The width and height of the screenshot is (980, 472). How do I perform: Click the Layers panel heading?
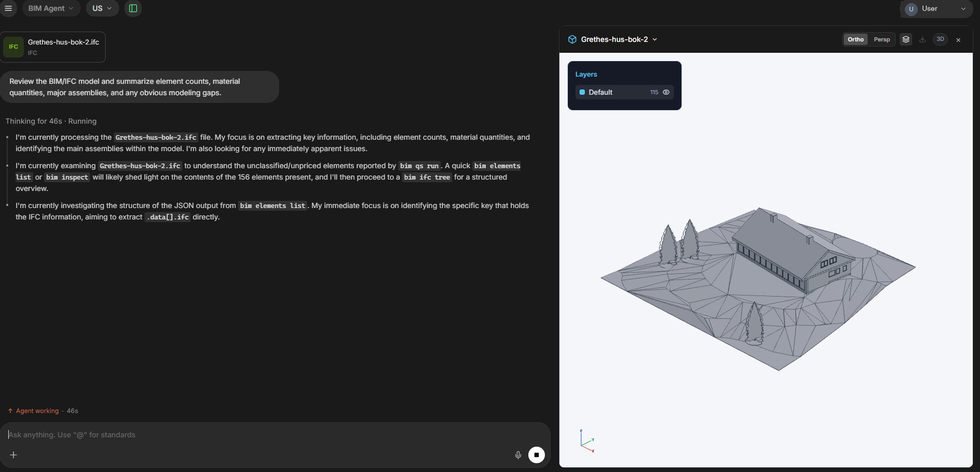click(x=586, y=74)
